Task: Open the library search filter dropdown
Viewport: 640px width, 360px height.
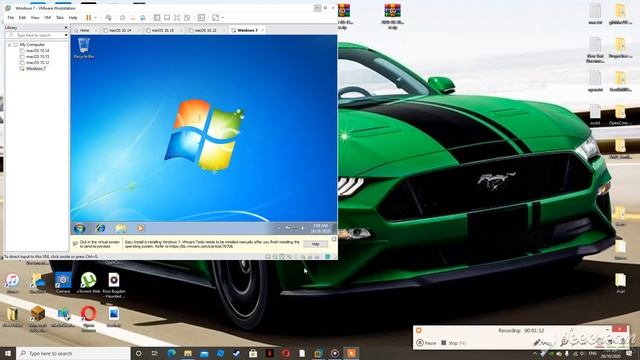Action: pyautogui.click(x=66, y=35)
